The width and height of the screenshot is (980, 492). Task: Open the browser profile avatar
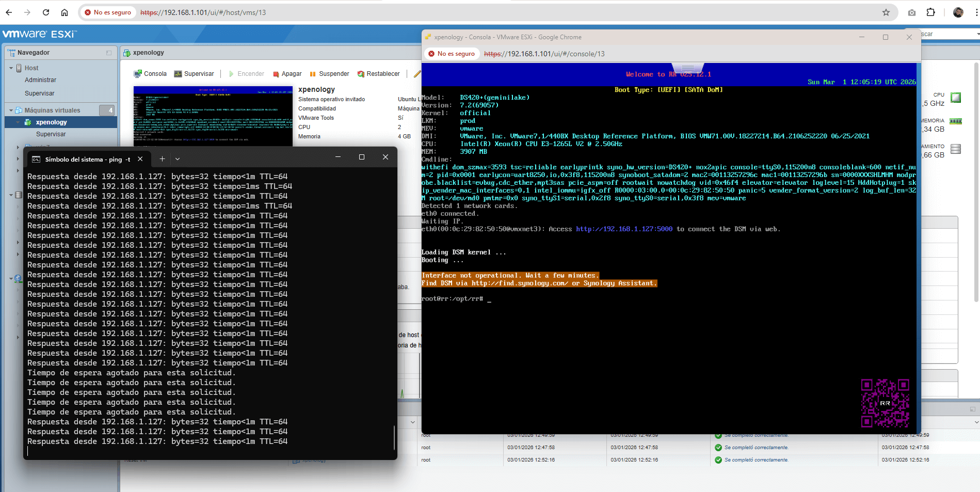click(x=958, y=12)
